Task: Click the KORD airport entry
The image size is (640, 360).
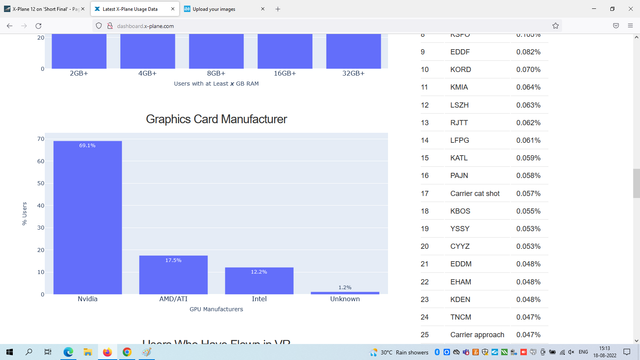Action: pos(460,69)
